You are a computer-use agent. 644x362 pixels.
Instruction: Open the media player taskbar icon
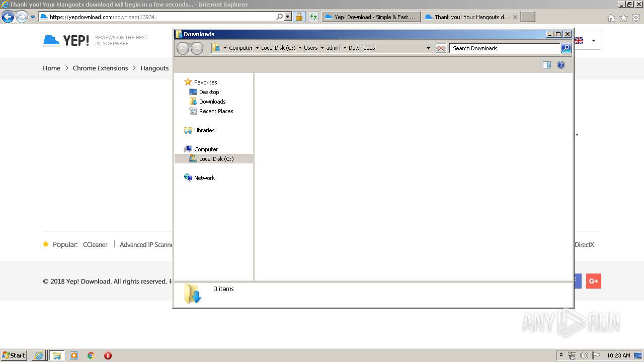tap(74, 355)
